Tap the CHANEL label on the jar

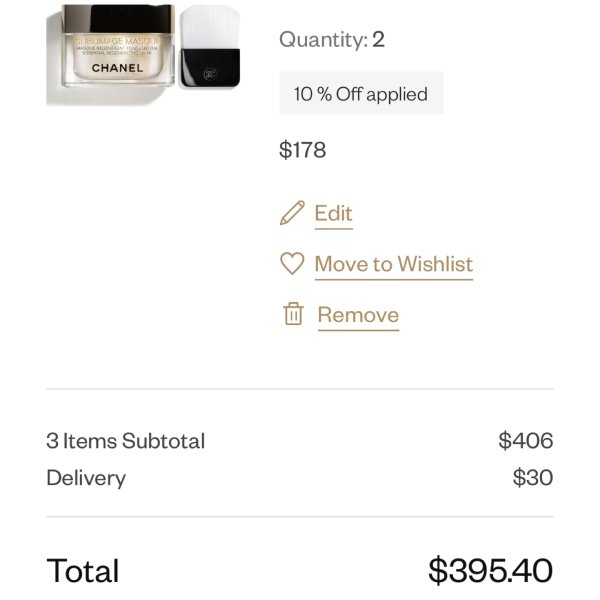(x=117, y=68)
